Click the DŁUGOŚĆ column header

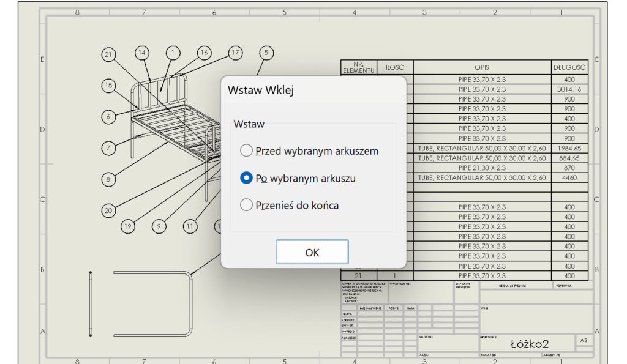(569, 67)
